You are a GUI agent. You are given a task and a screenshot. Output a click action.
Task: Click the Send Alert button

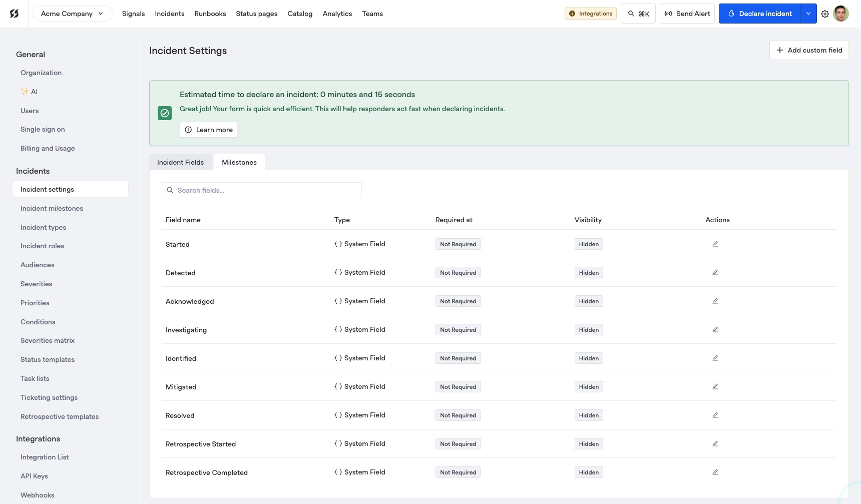click(687, 14)
